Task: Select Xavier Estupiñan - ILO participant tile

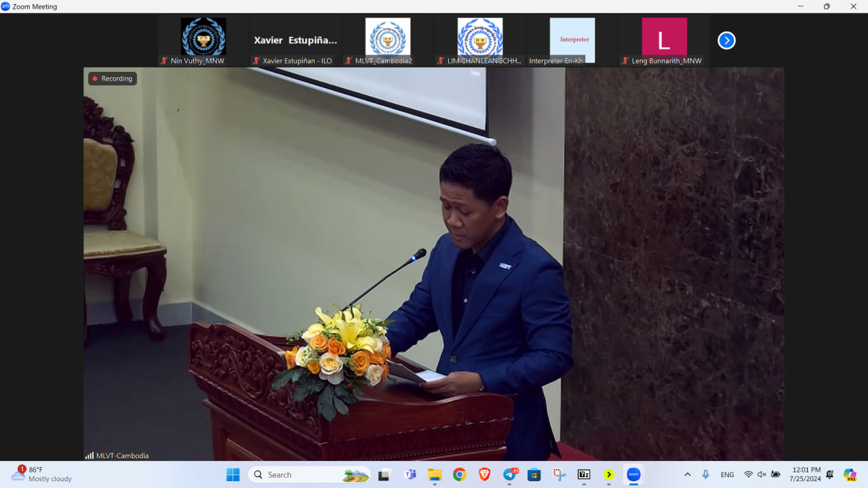Action: [296, 41]
